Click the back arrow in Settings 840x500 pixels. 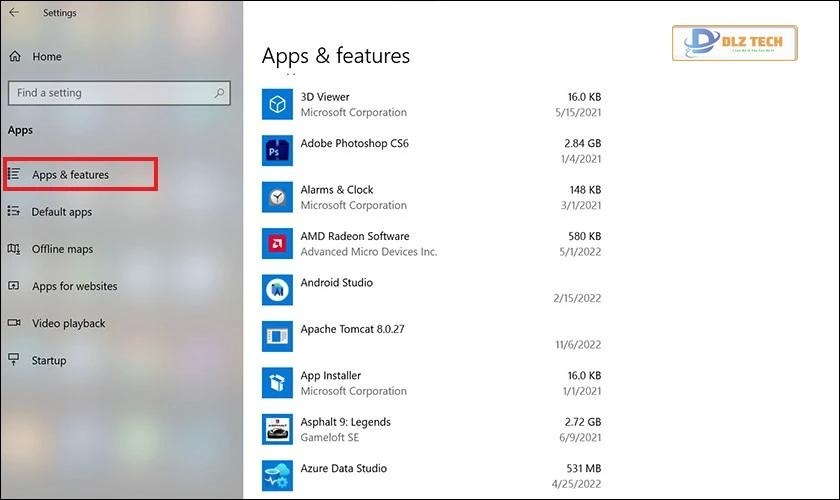coord(14,12)
